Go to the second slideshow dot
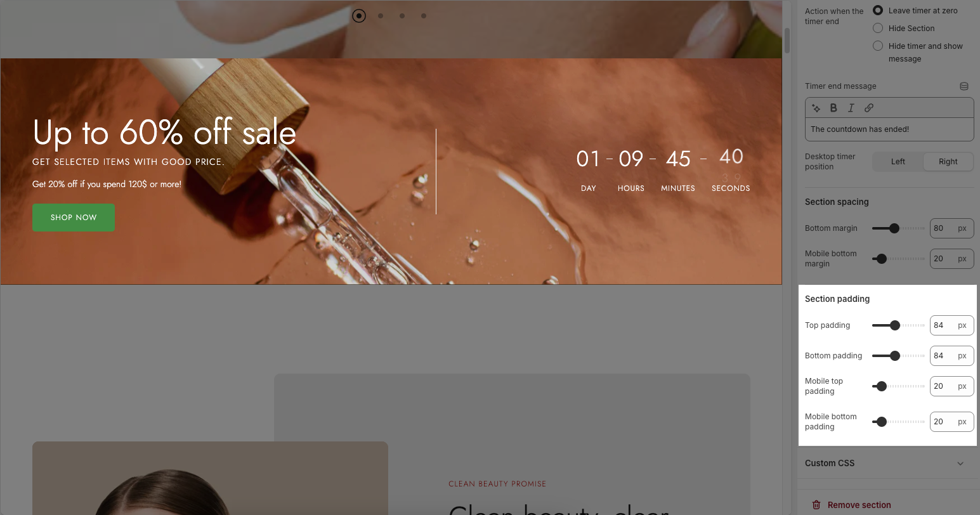This screenshot has width=980, height=515. (381, 16)
